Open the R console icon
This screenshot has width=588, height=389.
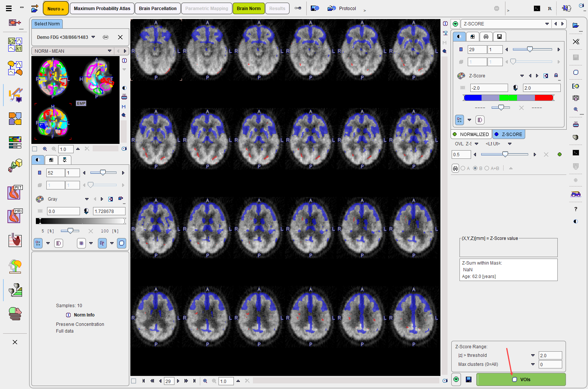[550, 8]
